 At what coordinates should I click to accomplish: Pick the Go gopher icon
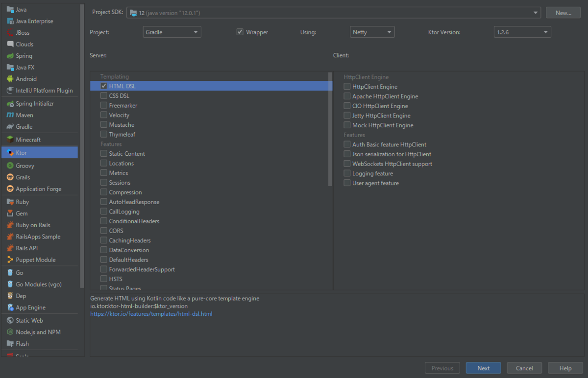click(x=10, y=273)
